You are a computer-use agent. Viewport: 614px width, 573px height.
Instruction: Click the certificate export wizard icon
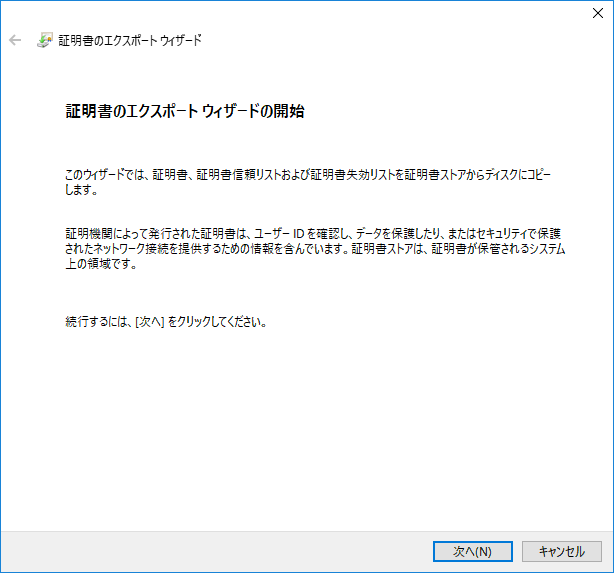click(44, 40)
